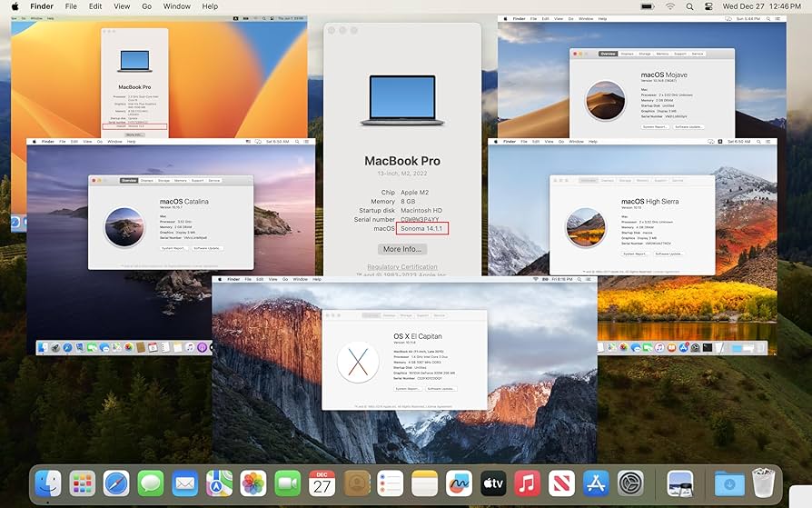The image size is (812, 508).
Task: Show the Wi-Fi status menu
Action: coord(670,6)
